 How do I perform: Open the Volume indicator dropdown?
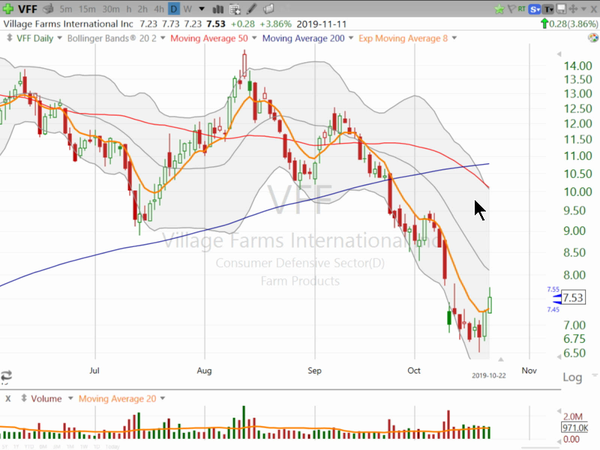70,399
